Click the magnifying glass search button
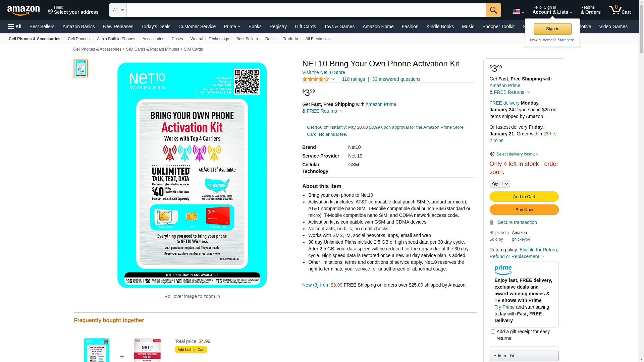Image resolution: width=644 pixels, height=362 pixels. point(493,10)
